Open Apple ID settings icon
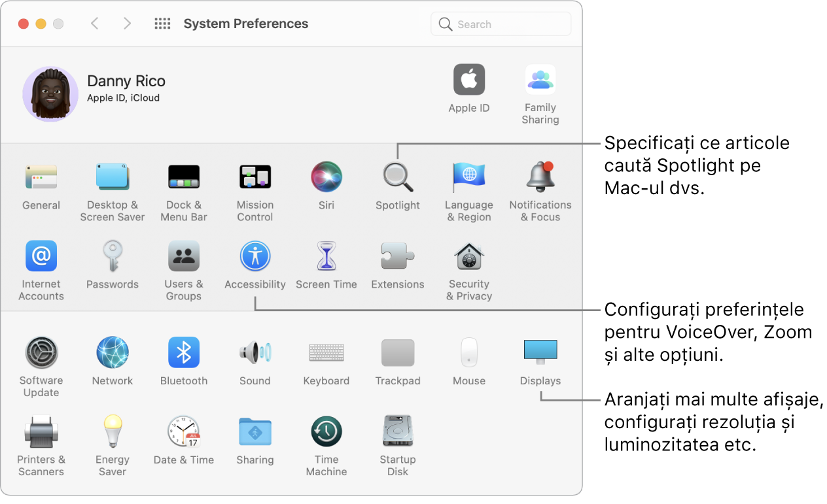This screenshot has height=504, width=827. point(469,80)
